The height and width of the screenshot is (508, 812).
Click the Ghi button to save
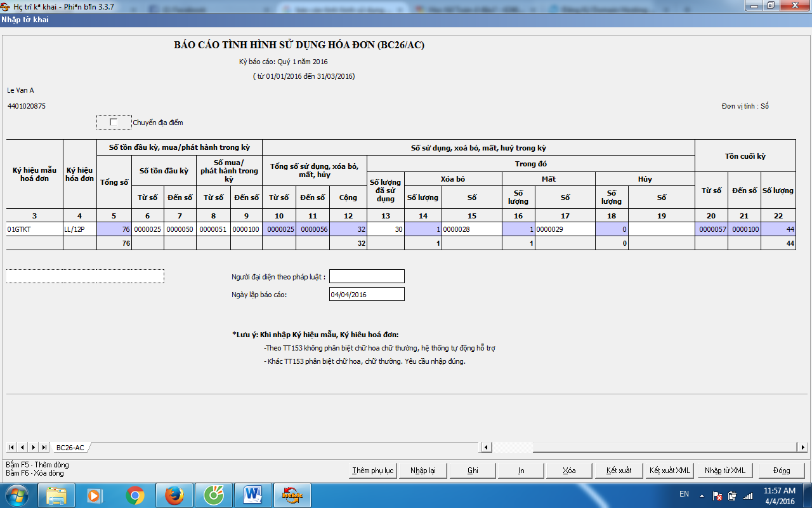[x=473, y=471]
